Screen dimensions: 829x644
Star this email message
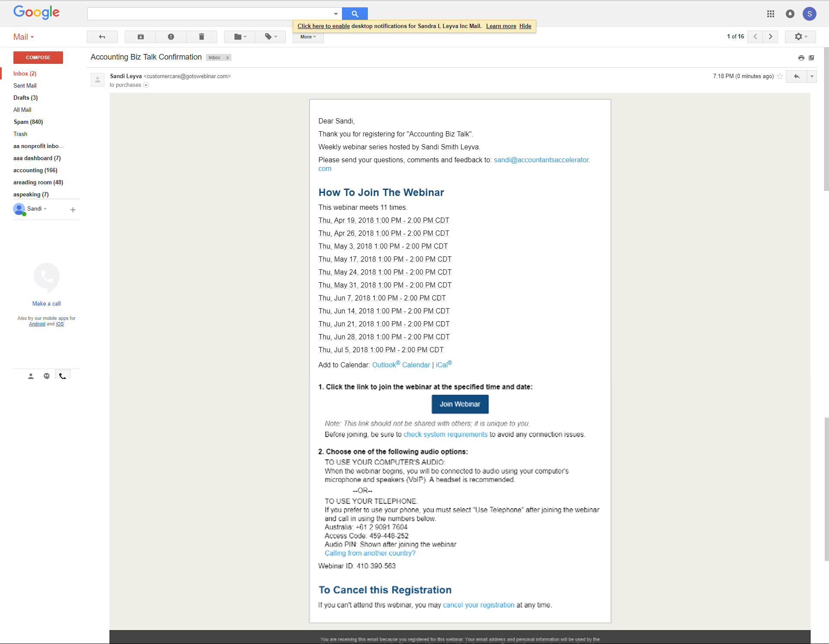(780, 76)
